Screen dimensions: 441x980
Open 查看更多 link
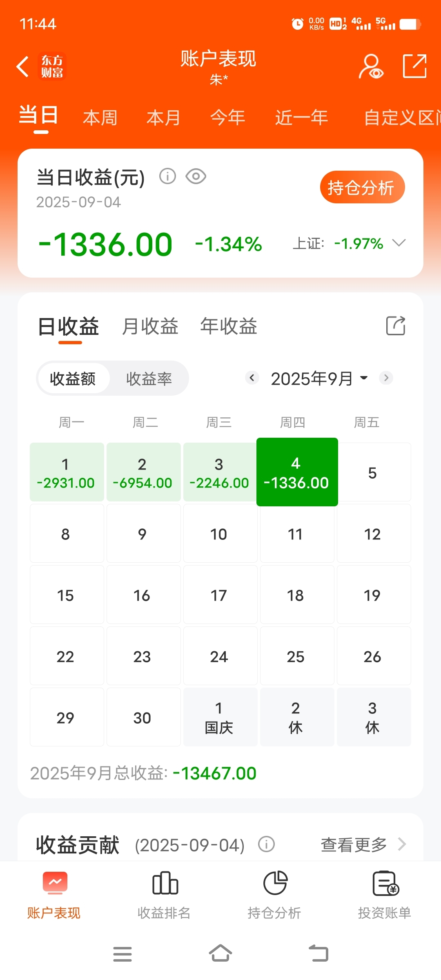coord(363,844)
